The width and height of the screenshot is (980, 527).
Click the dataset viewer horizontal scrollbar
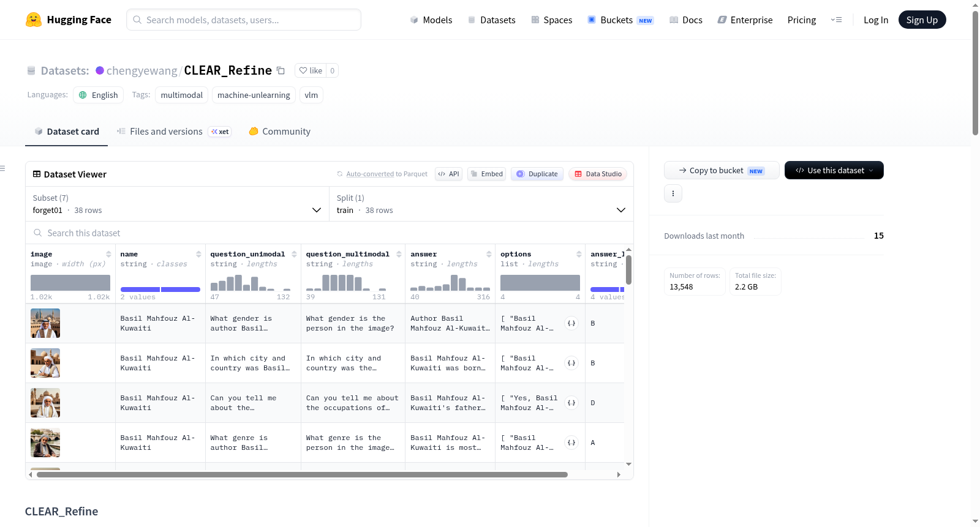pos(302,474)
